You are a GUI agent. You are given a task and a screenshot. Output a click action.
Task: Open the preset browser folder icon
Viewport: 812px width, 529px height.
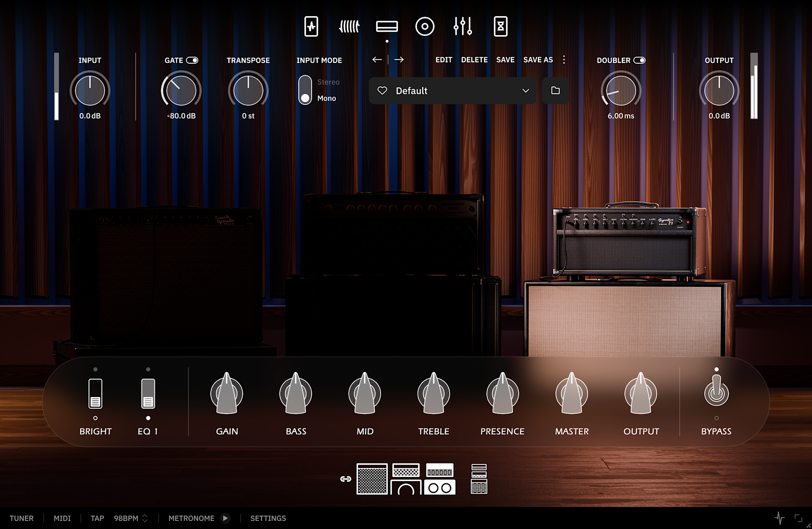555,90
